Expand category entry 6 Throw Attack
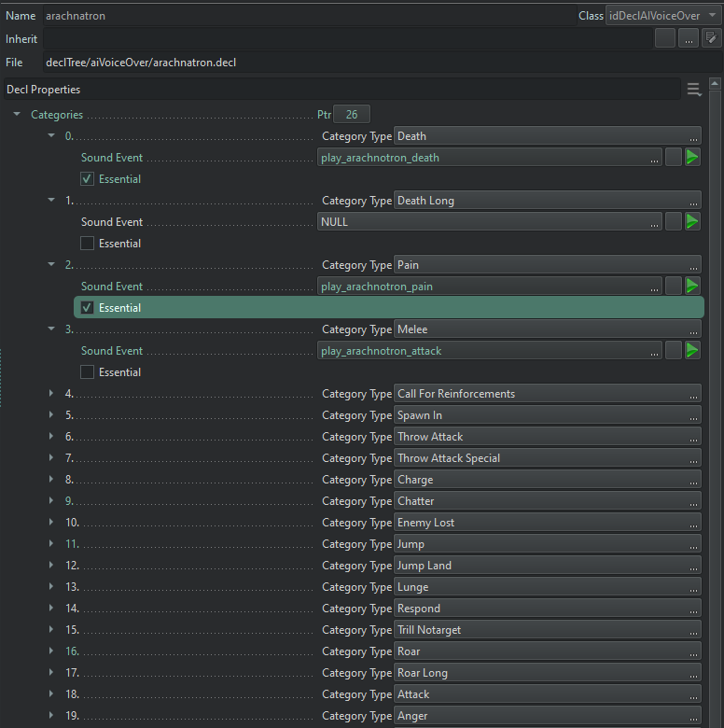The height and width of the screenshot is (728, 724). point(51,436)
